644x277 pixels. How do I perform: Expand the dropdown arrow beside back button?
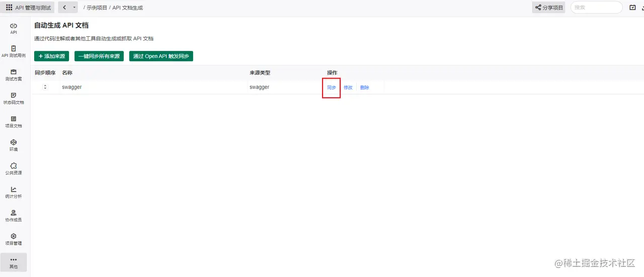(x=75, y=8)
